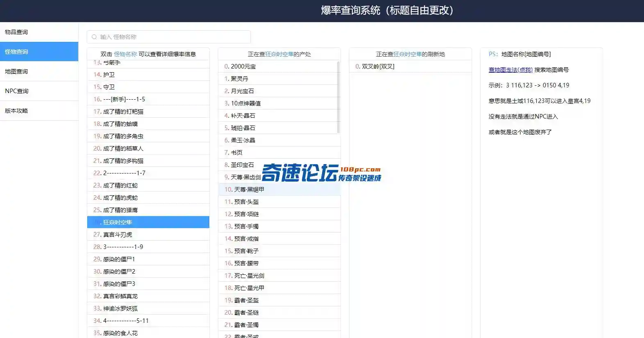Click drop item 21. 霸者·圣镯
The width and height of the screenshot is (644, 338).
(x=279, y=325)
